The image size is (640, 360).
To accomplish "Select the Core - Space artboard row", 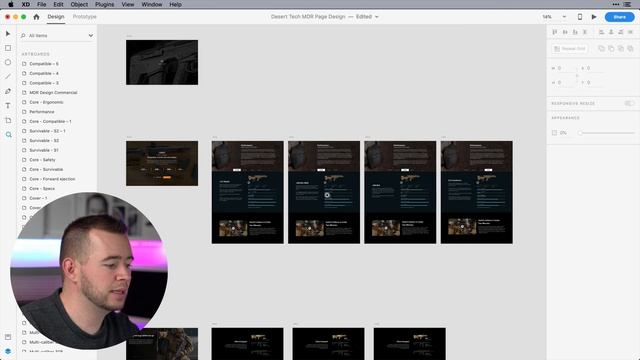I will (57, 189).
